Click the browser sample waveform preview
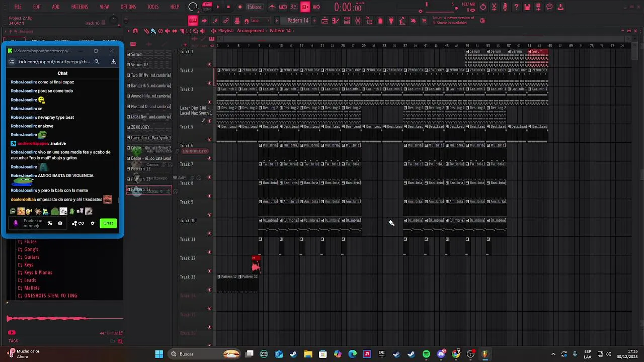This screenshot has height=362, width=644. pyautogui.click(x=64, y=318)
